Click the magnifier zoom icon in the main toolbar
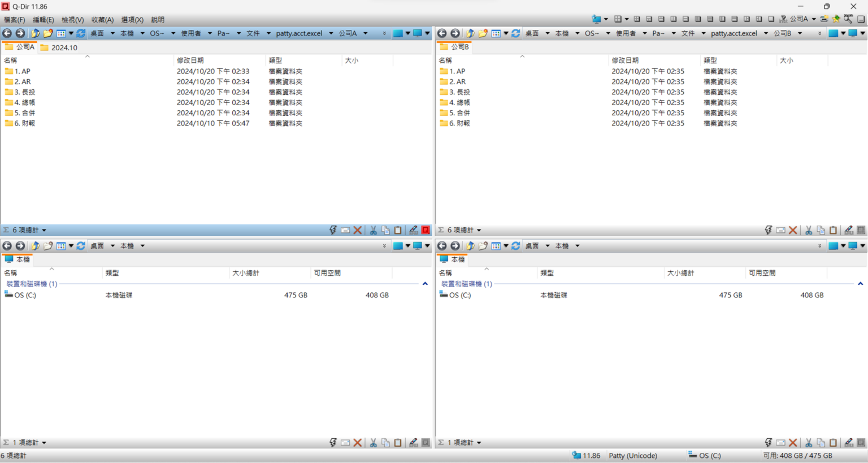The image size is (868, 463). pyautogui.click(x=848, y=19)
